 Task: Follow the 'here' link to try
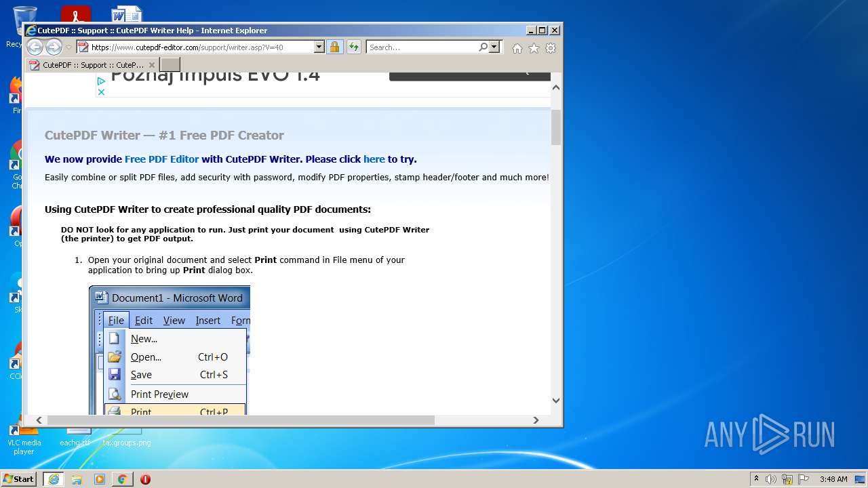(374, 159)
